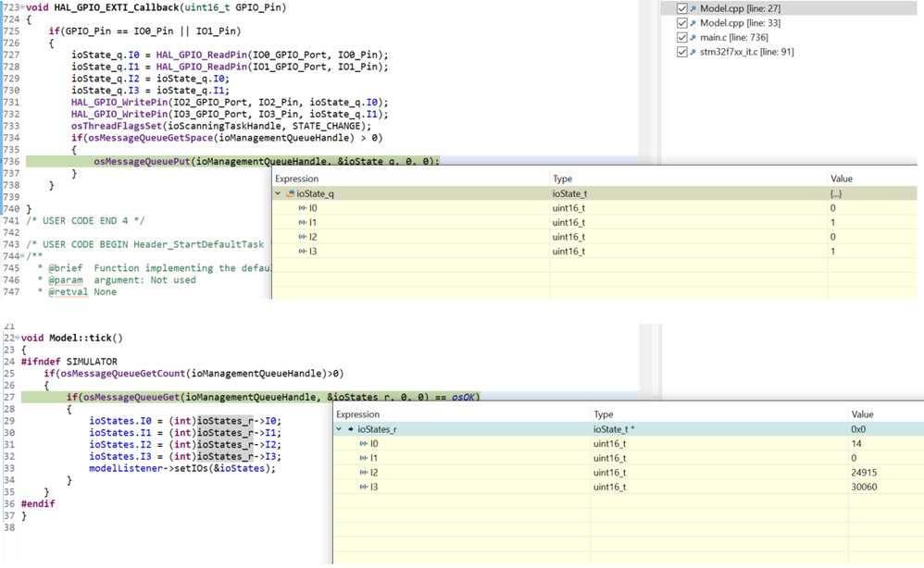This screenshot has height=568, width=924.
Task: Click the value 14 of I0
Action: (x=856, y=444)
